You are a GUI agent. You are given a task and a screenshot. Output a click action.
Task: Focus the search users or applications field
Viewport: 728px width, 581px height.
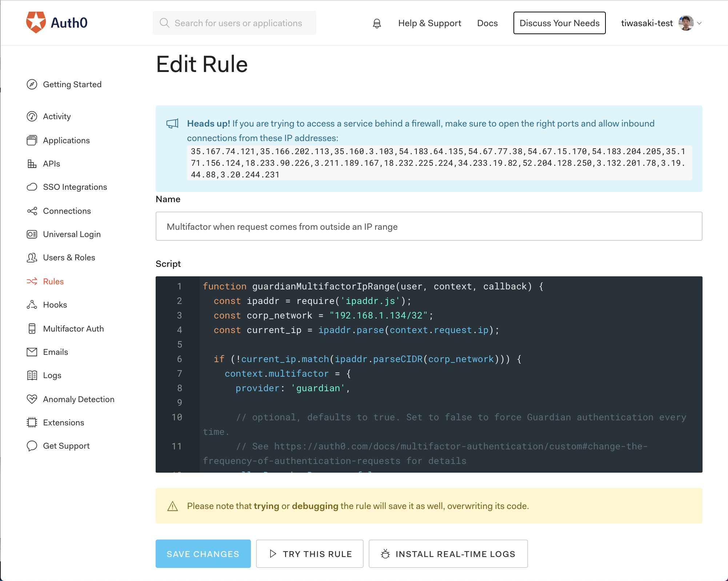click(x=235, y=23)
